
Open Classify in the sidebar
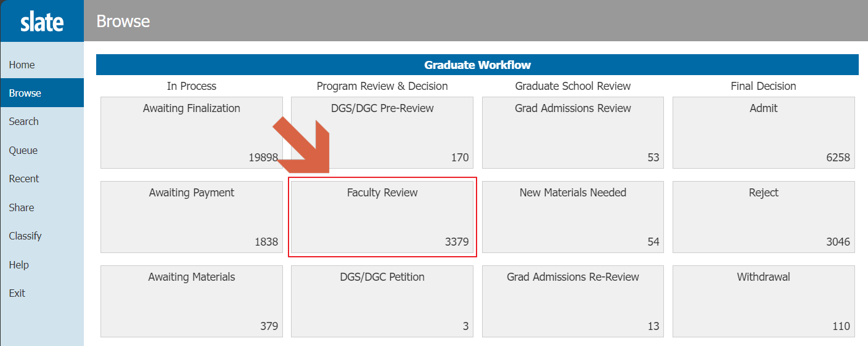point(25,236)
